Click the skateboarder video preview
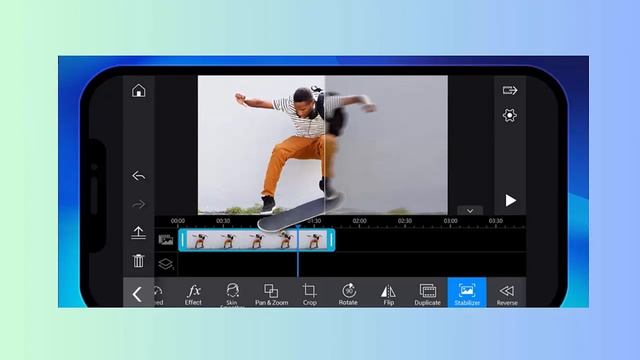 [323, 145]
